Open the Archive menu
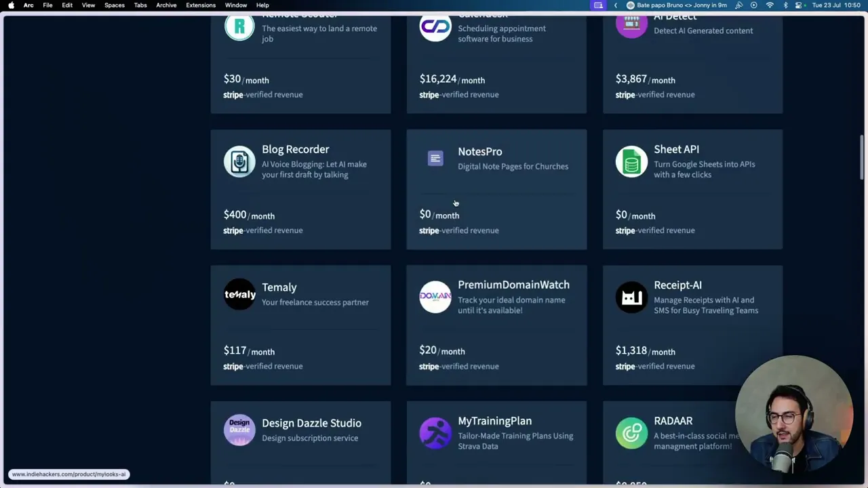Image resolution: width=868 pixels, height=488 pixels. [x=166, y=5]
